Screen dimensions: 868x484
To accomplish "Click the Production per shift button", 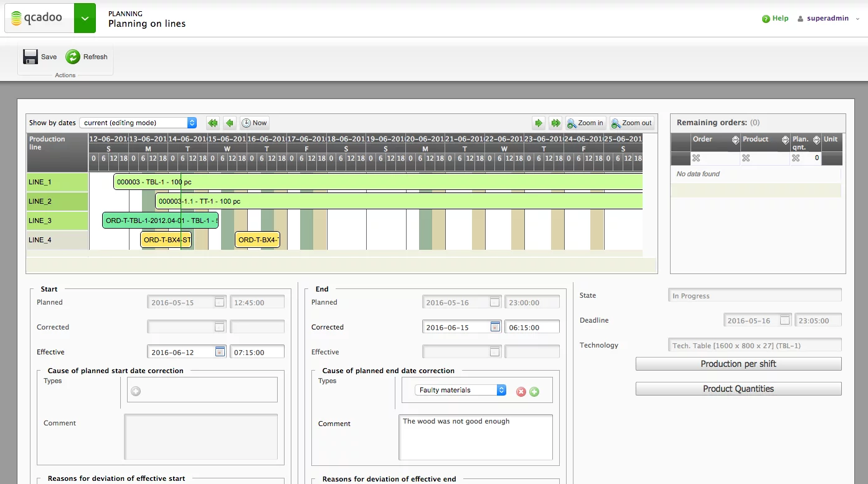I will (738, 364).
